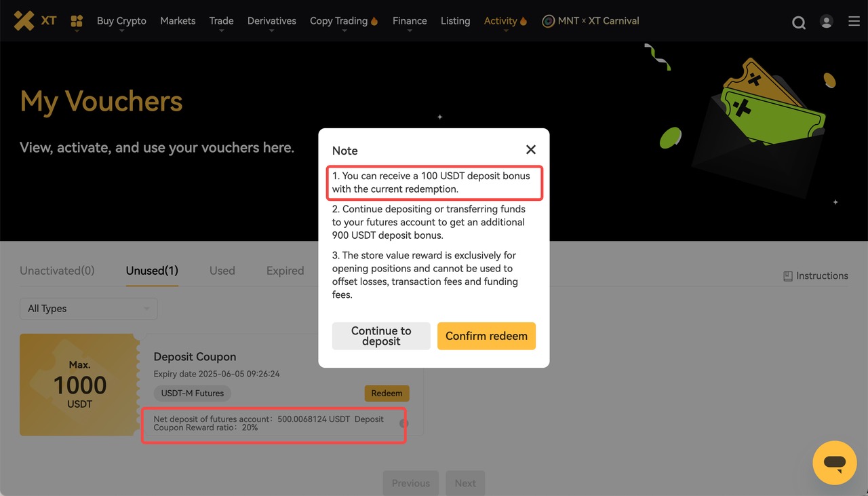Click Redeem on the Deposit Coupon
868x496 pixels.
387,393
